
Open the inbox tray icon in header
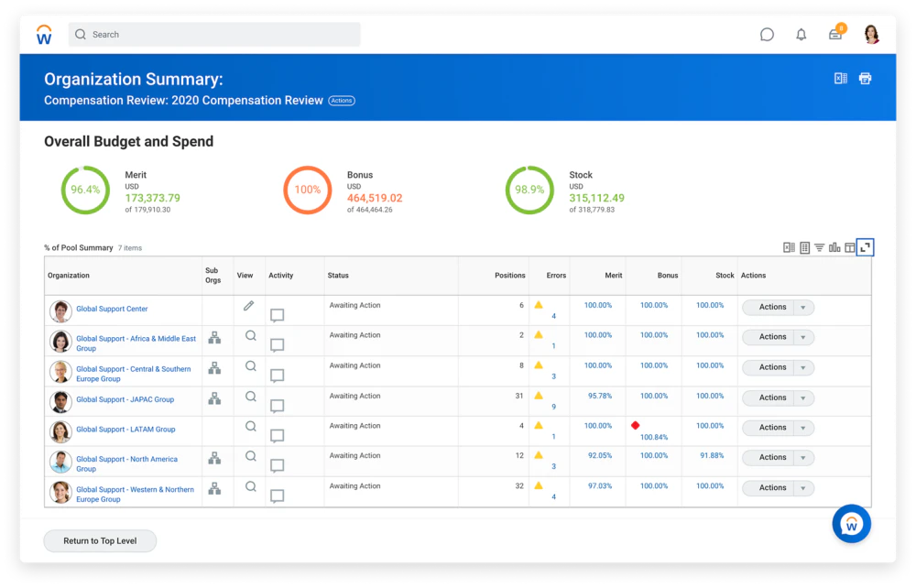tap(835, 35)
